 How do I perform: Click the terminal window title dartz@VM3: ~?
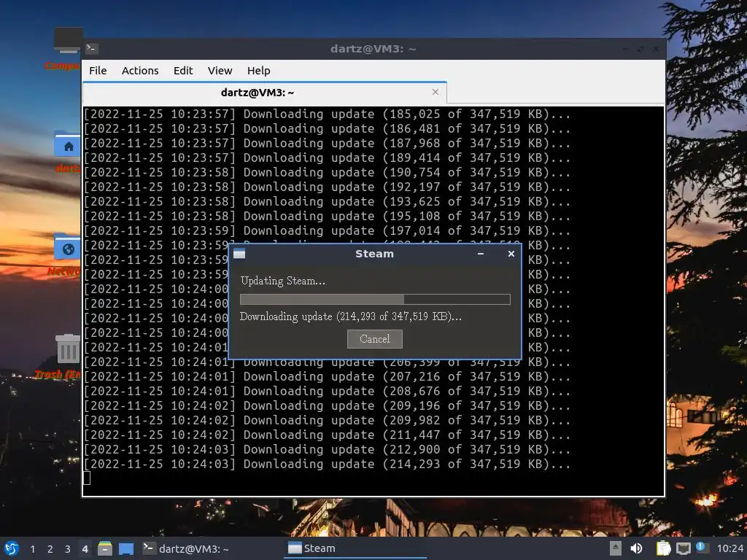(x=373, y=49)
